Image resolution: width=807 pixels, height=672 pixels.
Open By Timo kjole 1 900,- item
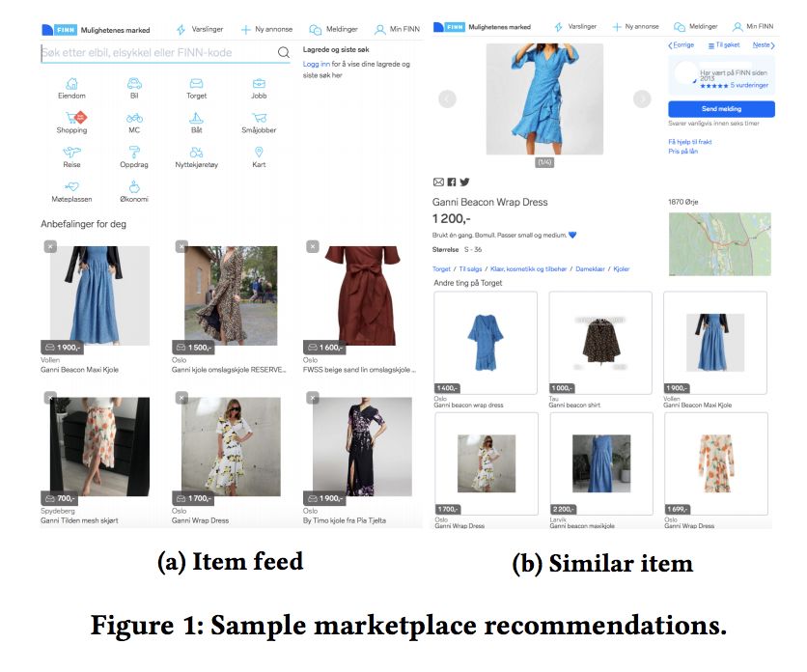pos(362,446)
